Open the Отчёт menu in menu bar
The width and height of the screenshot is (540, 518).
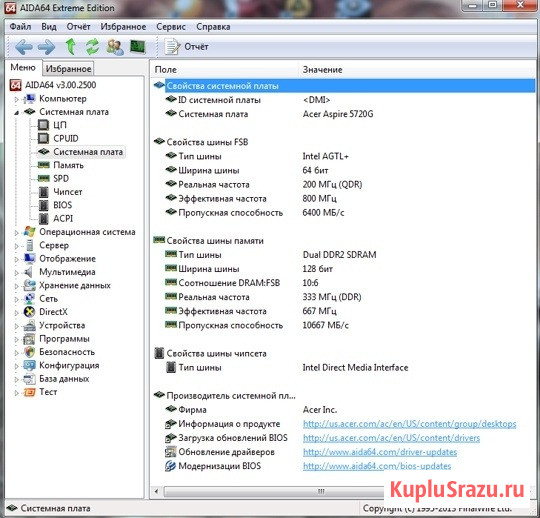(x=79, y=27)
